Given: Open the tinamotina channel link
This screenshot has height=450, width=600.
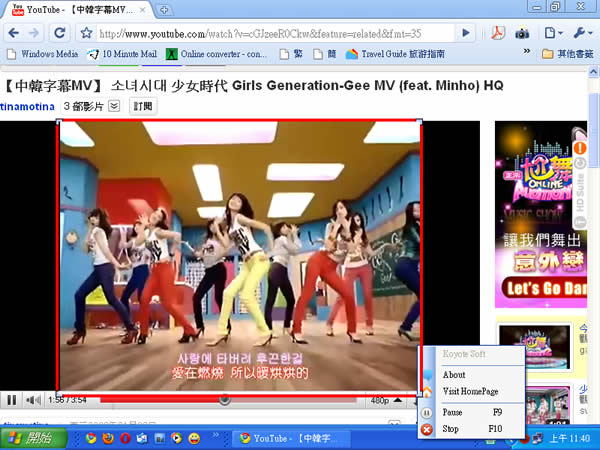Looking at the screenshot, I should [x=27, y=105].
